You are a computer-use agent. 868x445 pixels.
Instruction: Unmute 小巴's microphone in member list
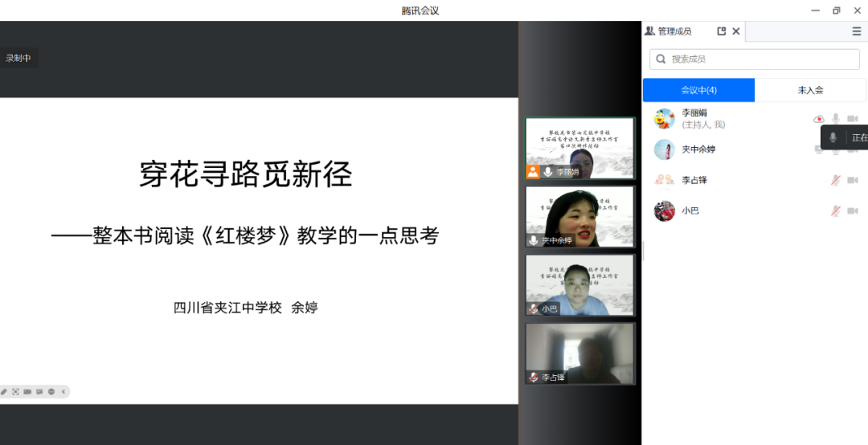pyautogui.click(x=835, y=210)
